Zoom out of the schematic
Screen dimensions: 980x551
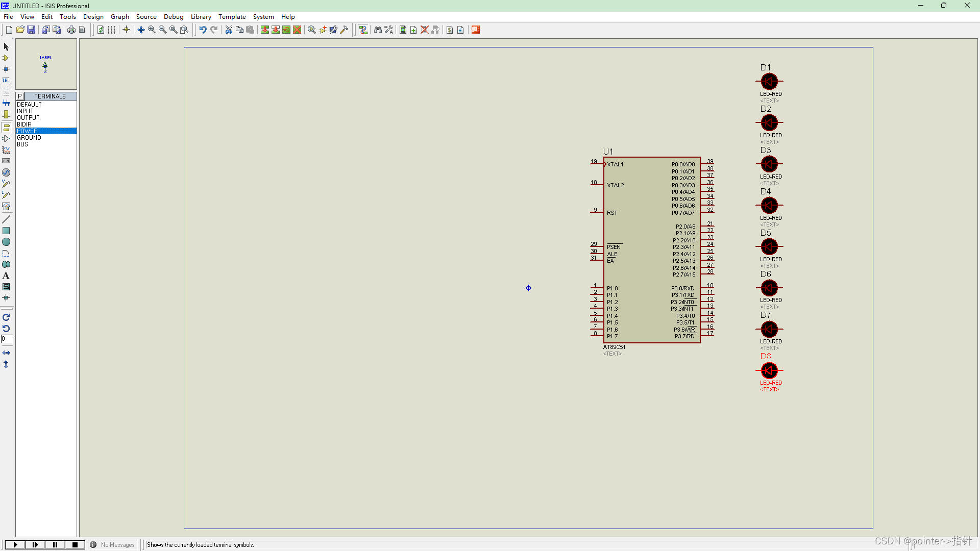coord(163,30)
